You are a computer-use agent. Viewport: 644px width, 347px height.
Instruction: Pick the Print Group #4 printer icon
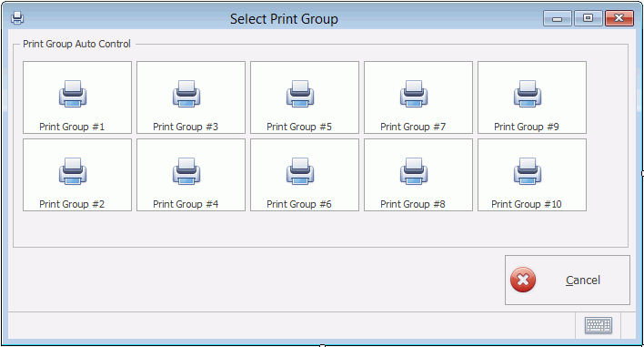click(186, 171)
